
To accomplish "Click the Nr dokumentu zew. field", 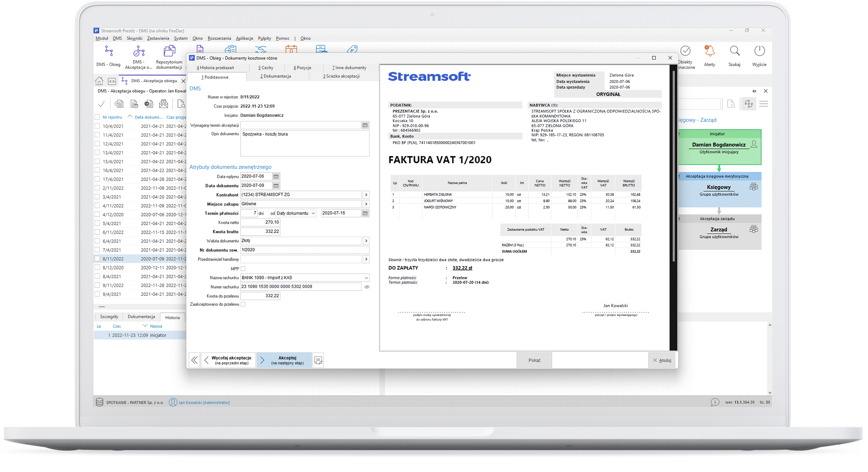I will pos(305,250).
